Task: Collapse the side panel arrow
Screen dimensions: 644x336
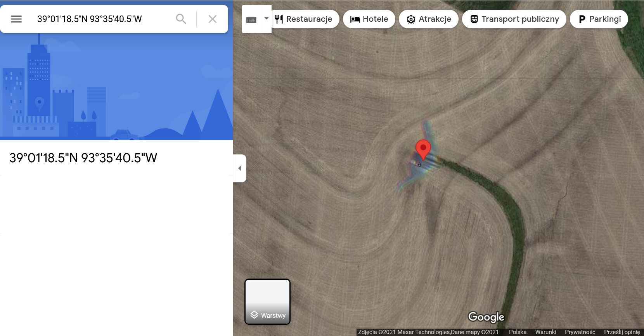Action: tap(239, 168)
